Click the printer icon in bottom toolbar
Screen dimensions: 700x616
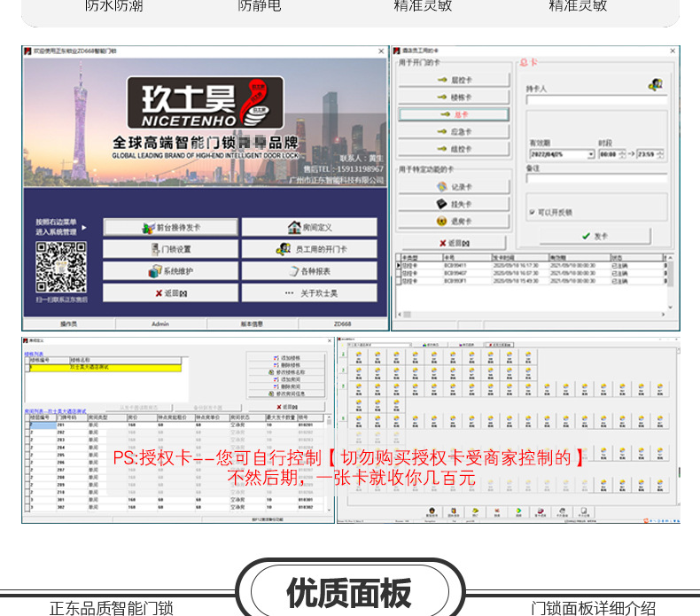click(x=563, y=512)
